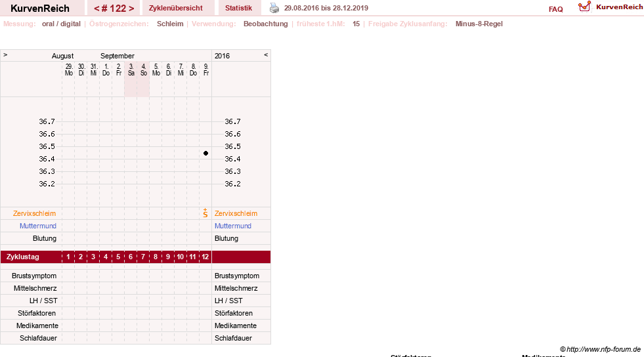Image resolution: width=644 pixels, height=357 pixels.
Task: Open the Statistik tab
Action: [x=238, y=8]
